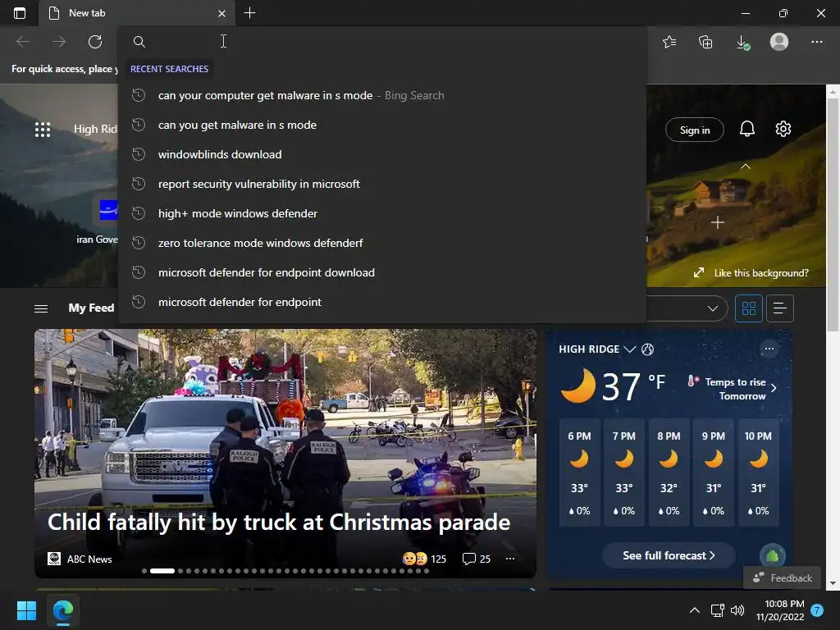Open the network tray icon
This screenshot has width=840, height=630.
717,610
